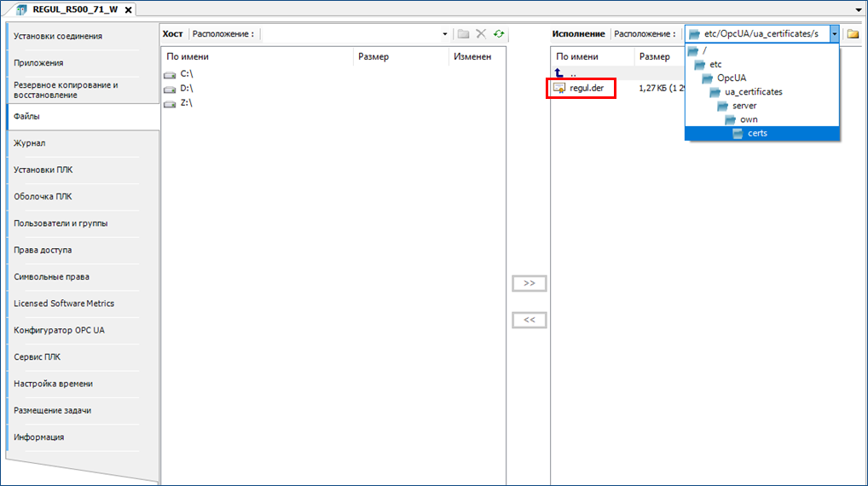This screenshot has width=868, height=486.
Task: Select the regul.der certificate file
Action: (x=586, y=88)
